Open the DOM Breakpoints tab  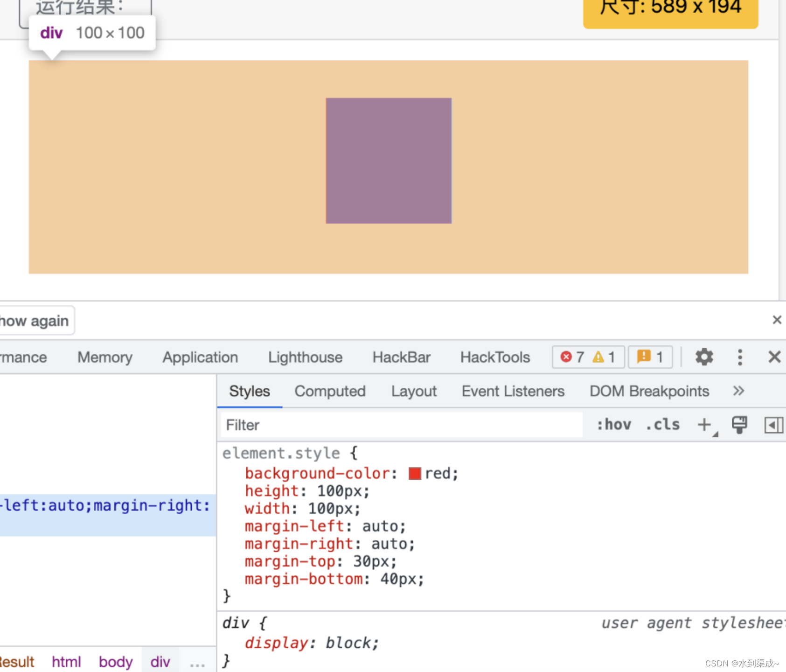[649, 391]
